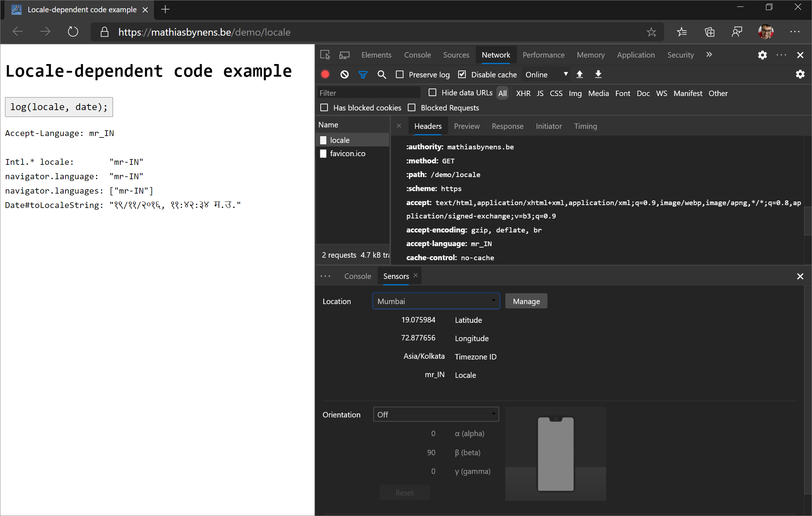Image resolution: width=812 pixels, height=516 pixels.
Task: Toggle the Hide data URLs checkbox
Action: pos(432,93)
